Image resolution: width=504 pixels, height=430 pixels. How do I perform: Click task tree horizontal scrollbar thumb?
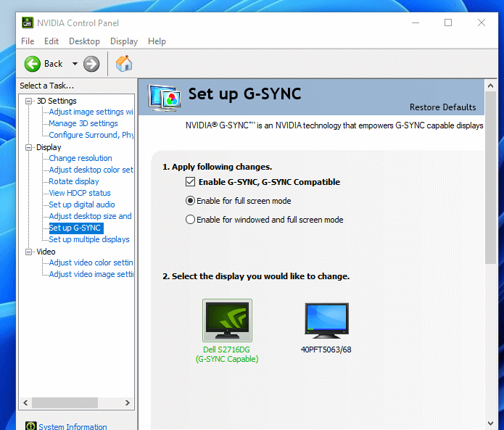(65, 402)
